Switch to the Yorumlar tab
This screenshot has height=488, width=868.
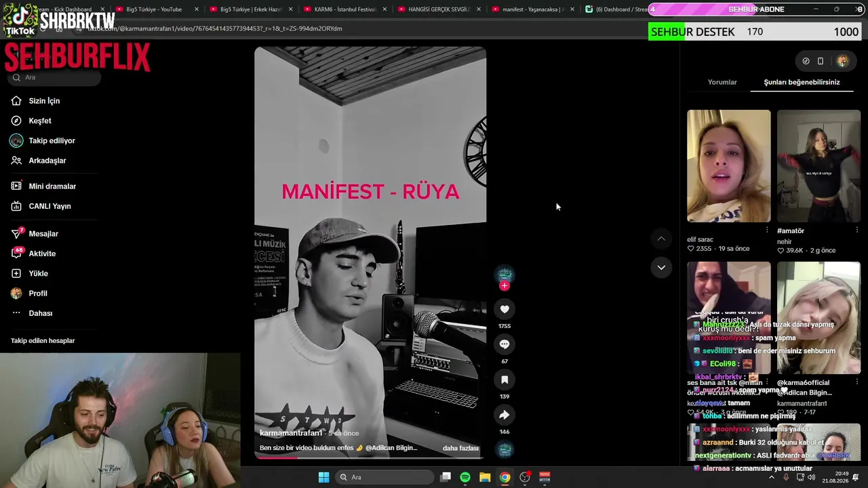coord(722,82)
